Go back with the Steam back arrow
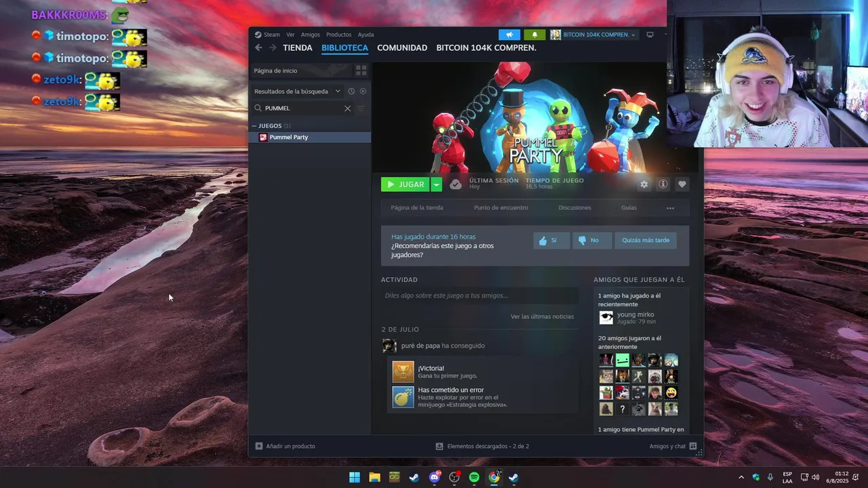 click(x=258, y=47)
